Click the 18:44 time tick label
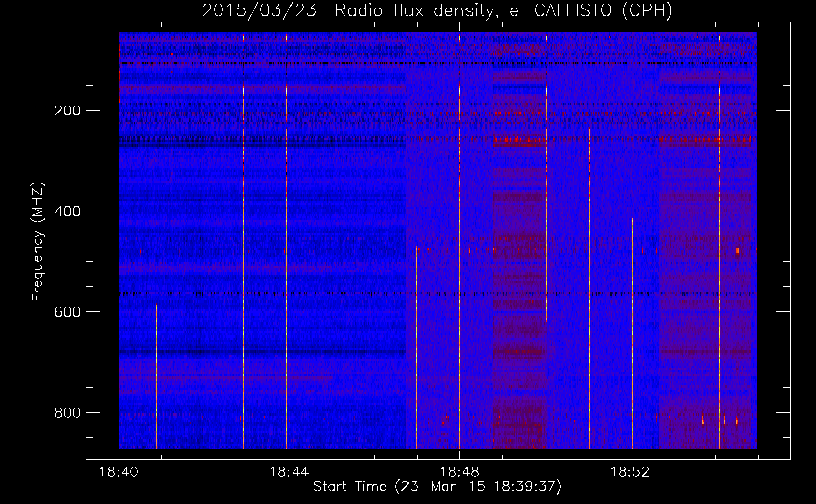Viewport: 816px width, 504px height. tap(289, 472)
